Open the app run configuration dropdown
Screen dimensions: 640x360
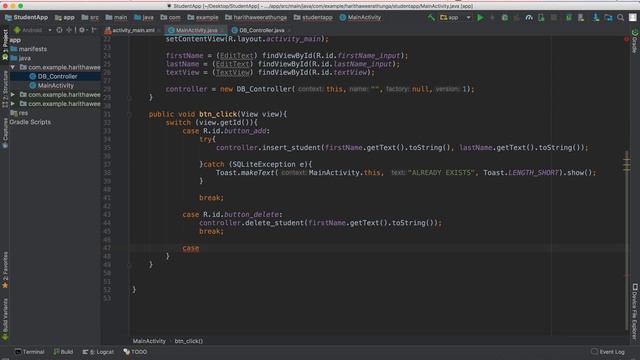pos(455,18)
